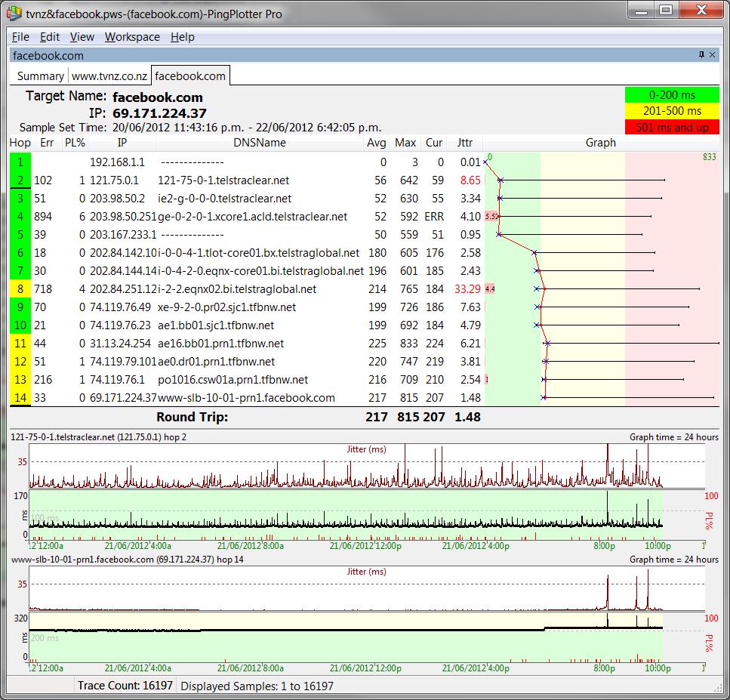Click the Cur column header
The width and height of the screenshot is (730, 700).
click(434, 143)
